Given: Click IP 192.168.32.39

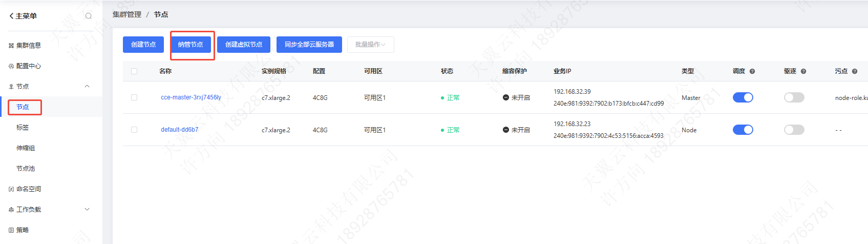Looking at the screenshot, I should (572, 92).
